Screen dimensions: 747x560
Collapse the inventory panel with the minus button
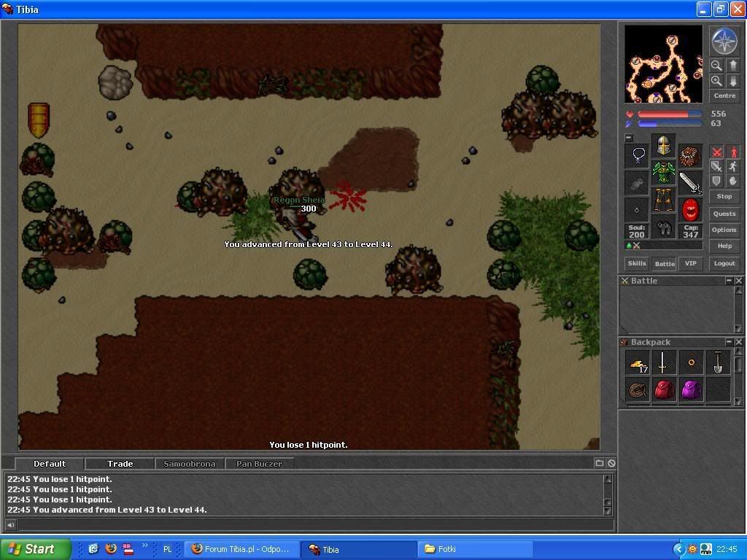(x=629, y=138)
